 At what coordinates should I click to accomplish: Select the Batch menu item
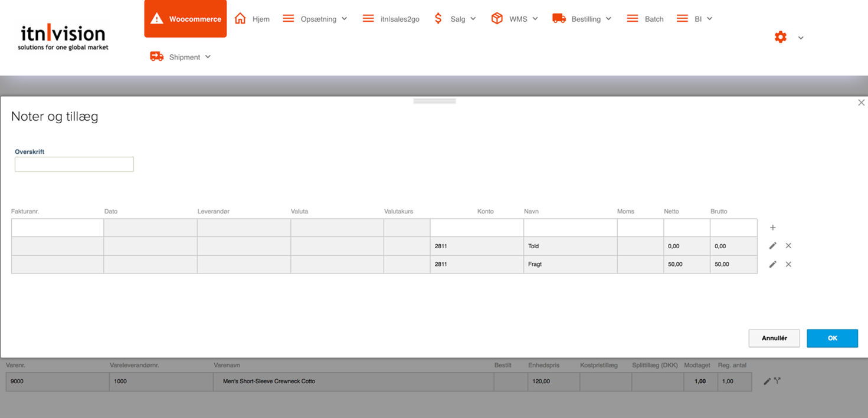pyautogui.click(x=645, y=19)
